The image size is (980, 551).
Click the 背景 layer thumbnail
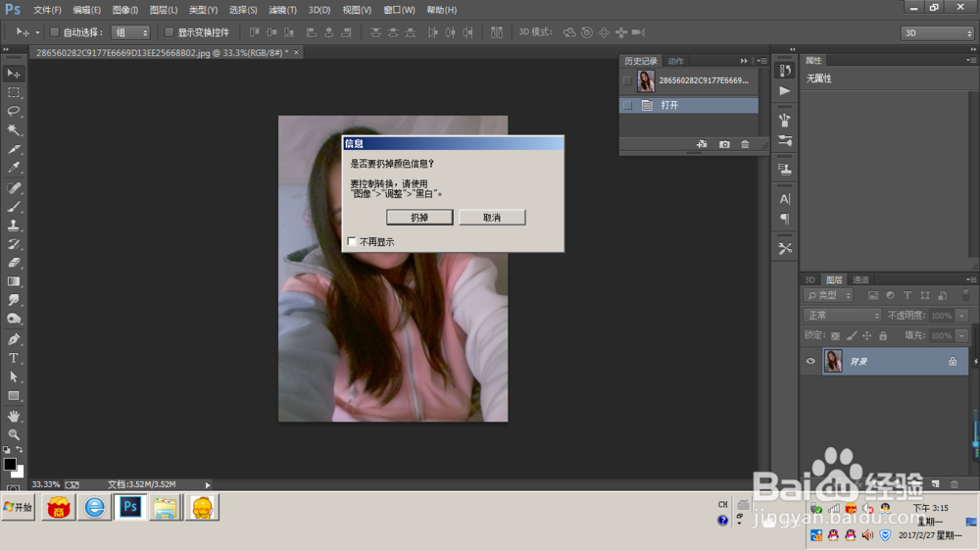[x=832, y=361]
